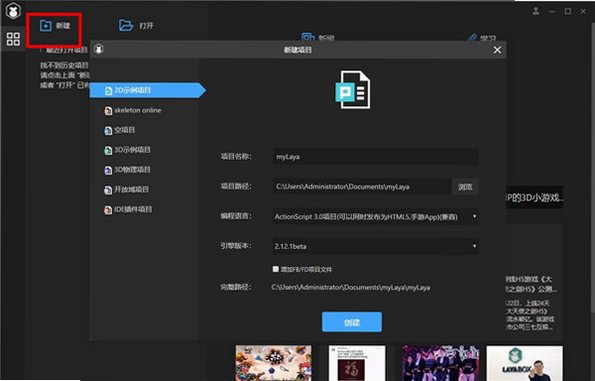Click the skeleton online file icon
This screenshot has width=595, height=381.
tap(108, 110)
